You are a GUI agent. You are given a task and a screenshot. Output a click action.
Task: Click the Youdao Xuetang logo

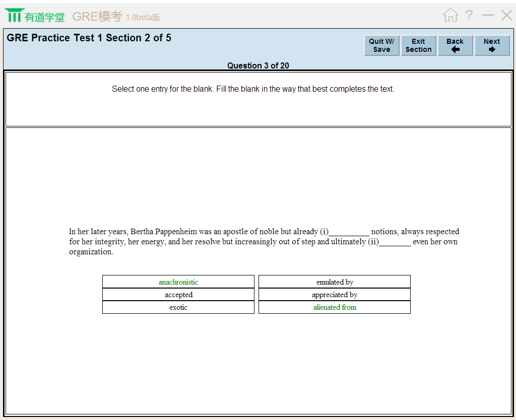35,16
